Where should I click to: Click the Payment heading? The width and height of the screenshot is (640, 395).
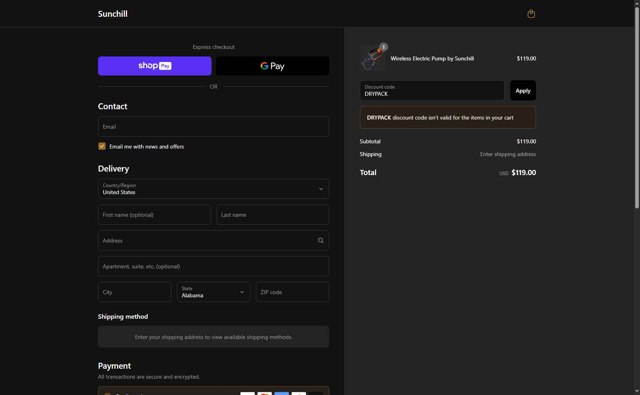click(x=114, y=366)
